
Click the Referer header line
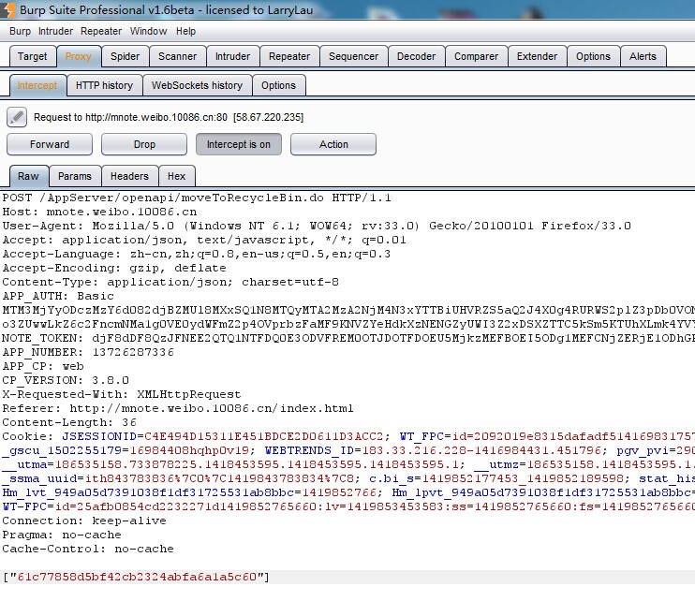(178, 408)
